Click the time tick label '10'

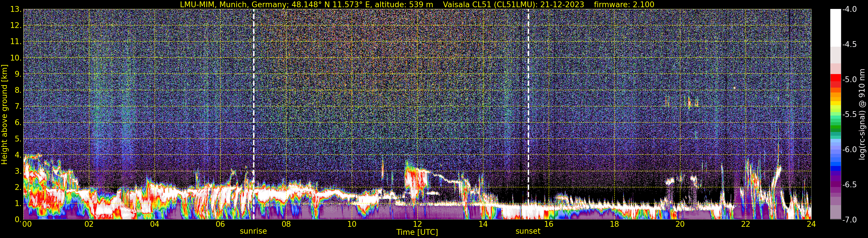[x=352, y=224]
